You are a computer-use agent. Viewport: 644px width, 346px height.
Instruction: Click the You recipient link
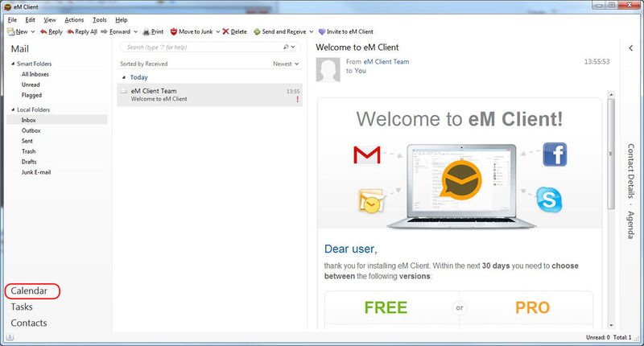click(360, 71)
